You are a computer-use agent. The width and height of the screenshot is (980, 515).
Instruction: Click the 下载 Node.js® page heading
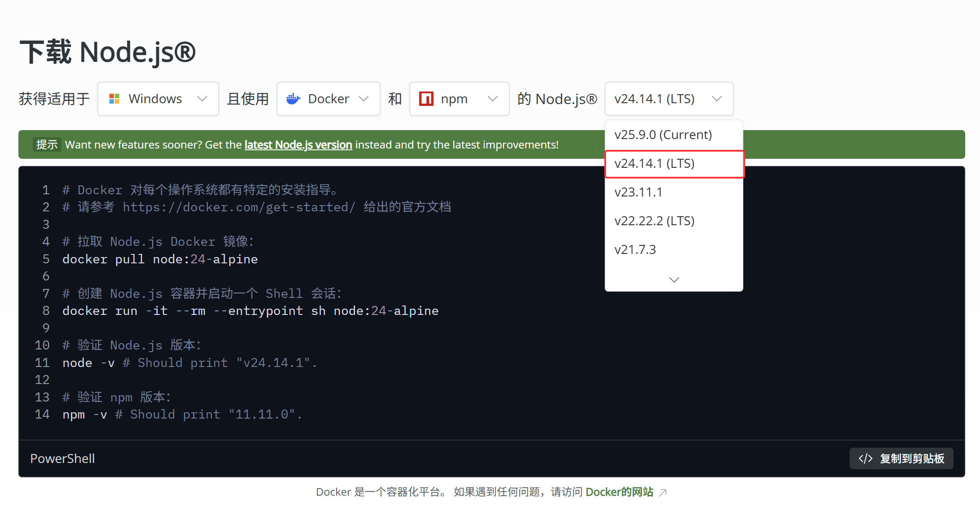point(108,52)
